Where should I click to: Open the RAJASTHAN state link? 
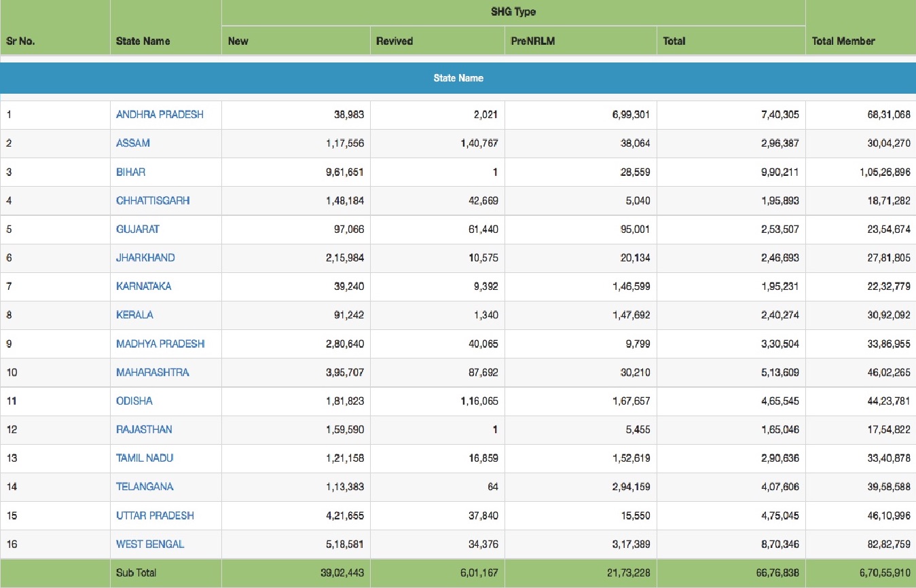(x=144, y=430)
